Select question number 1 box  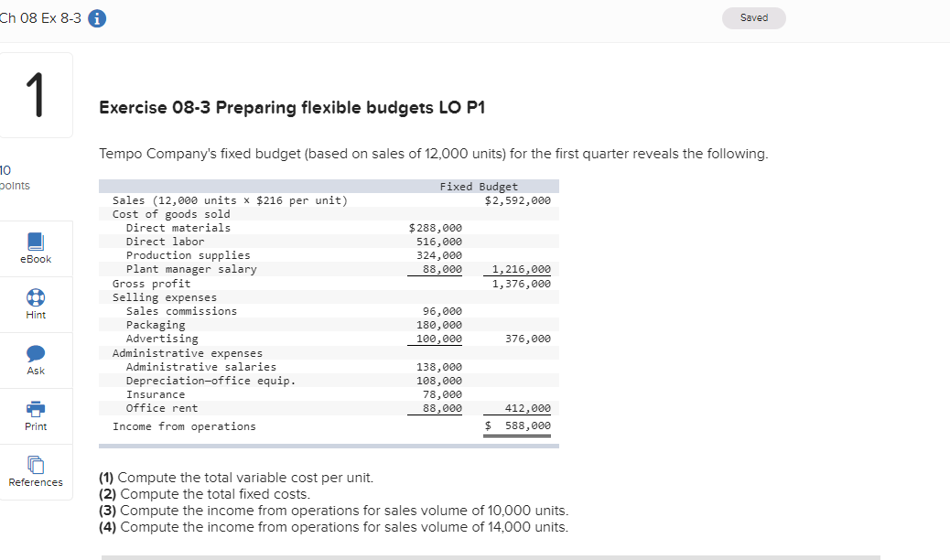(36, 95)
